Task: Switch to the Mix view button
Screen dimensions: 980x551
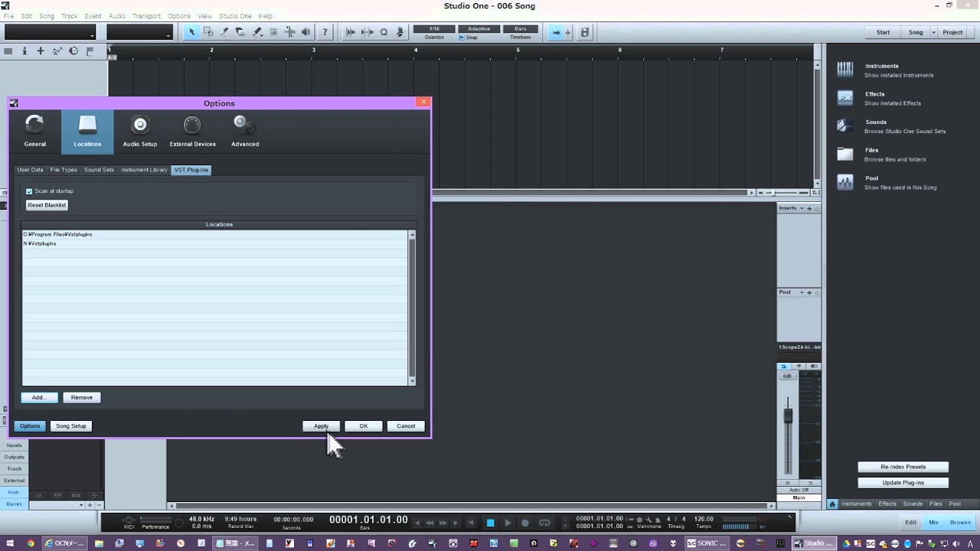Action: tap(933, 522)
